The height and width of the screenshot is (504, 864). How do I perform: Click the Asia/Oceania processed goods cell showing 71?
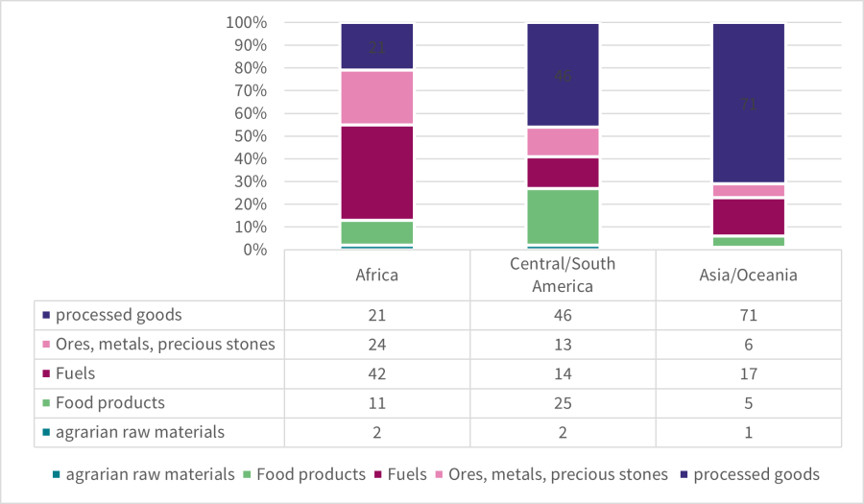tap(749, 315)
